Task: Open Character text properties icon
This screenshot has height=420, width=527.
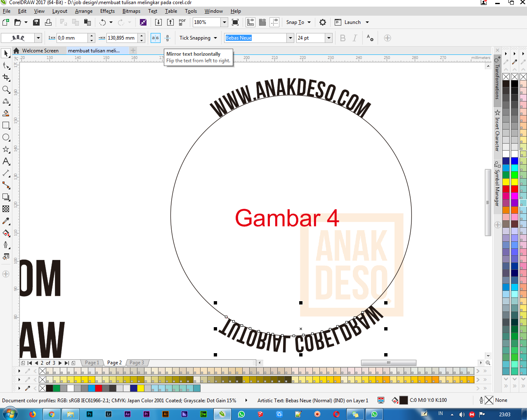Action: click(370, 38)
